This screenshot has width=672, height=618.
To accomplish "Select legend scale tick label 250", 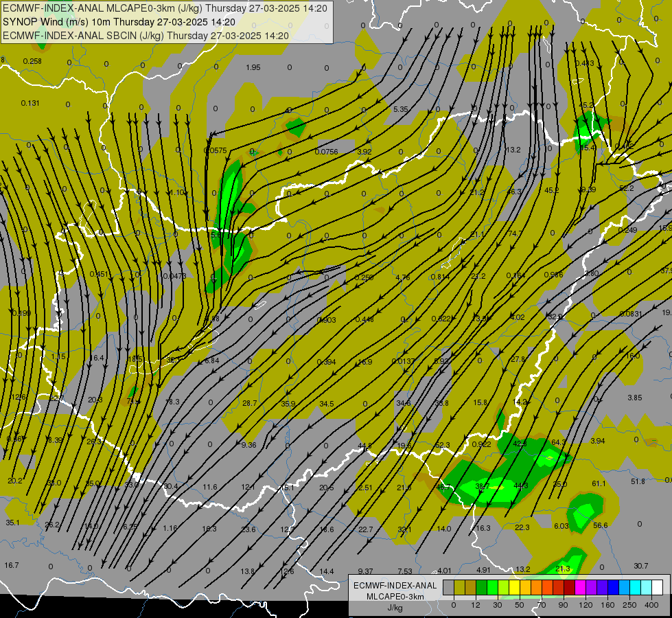I will [x=629, y=605].
